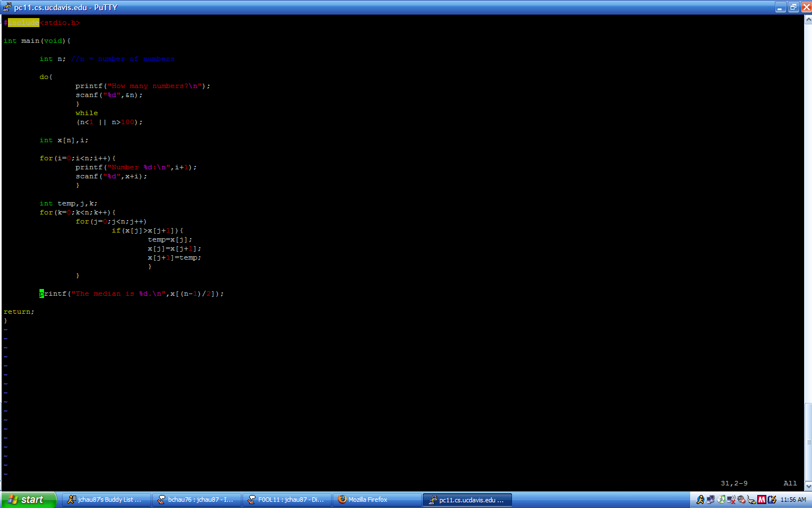Click the Safely Remove Hardware tray icon
This screenshot has height=508, width=812.
[x=752, y=500]
